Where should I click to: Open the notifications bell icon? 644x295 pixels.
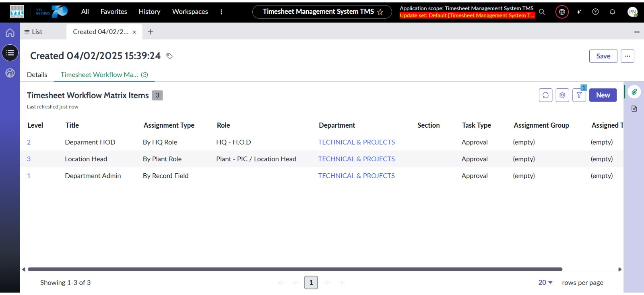[x=612, y=12]
